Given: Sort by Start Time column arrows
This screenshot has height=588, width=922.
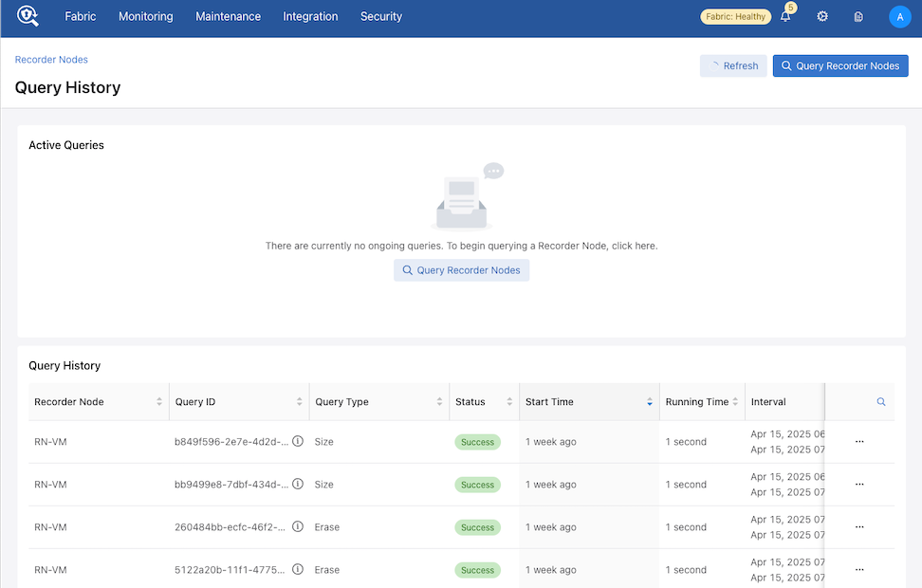Looking at the screenshot, I should click(649, 401).
